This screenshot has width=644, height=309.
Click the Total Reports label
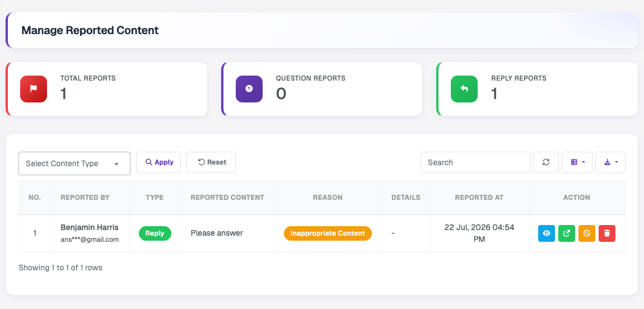click(88, 78)
